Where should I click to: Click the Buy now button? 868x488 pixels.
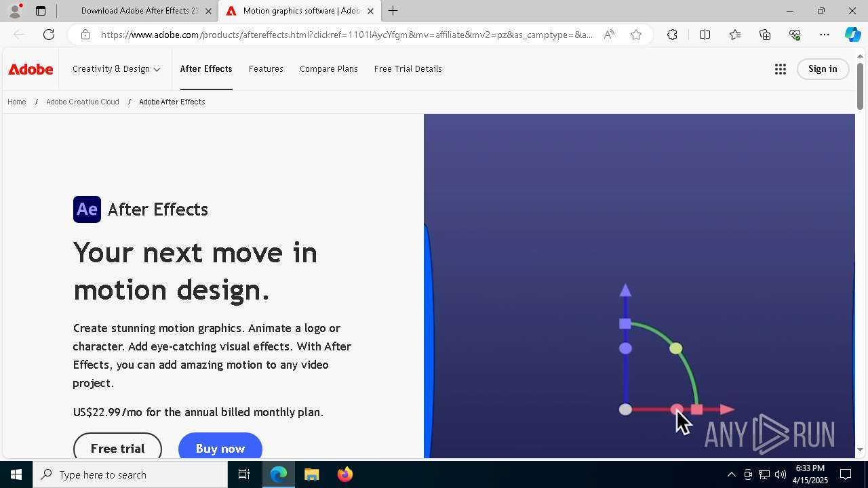(220, 447)
